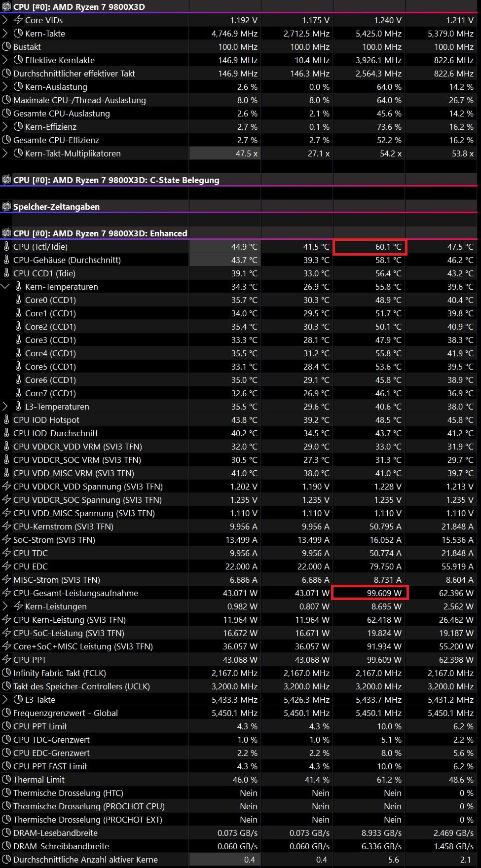Expand the Kern-Auslastung row
481x868 pixels.
[x=5, y=87]
